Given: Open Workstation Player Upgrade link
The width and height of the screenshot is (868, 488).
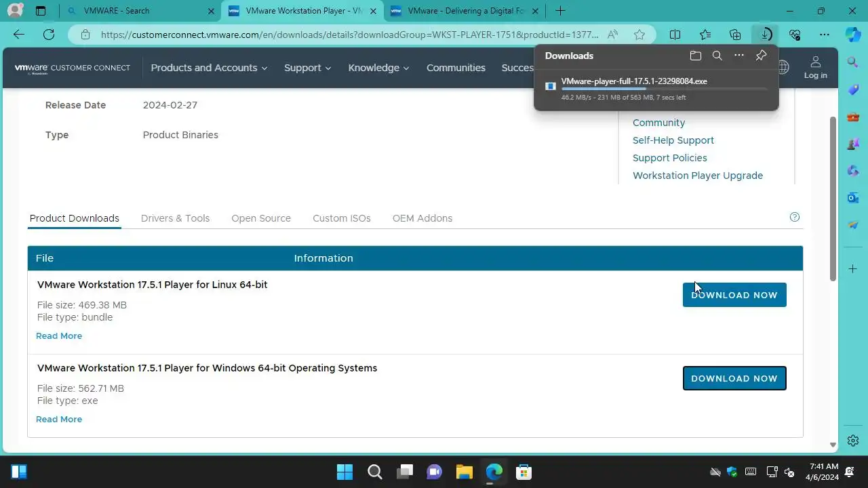Looking at the screenshot, I should pyautogui.click(x=698, y=176).
